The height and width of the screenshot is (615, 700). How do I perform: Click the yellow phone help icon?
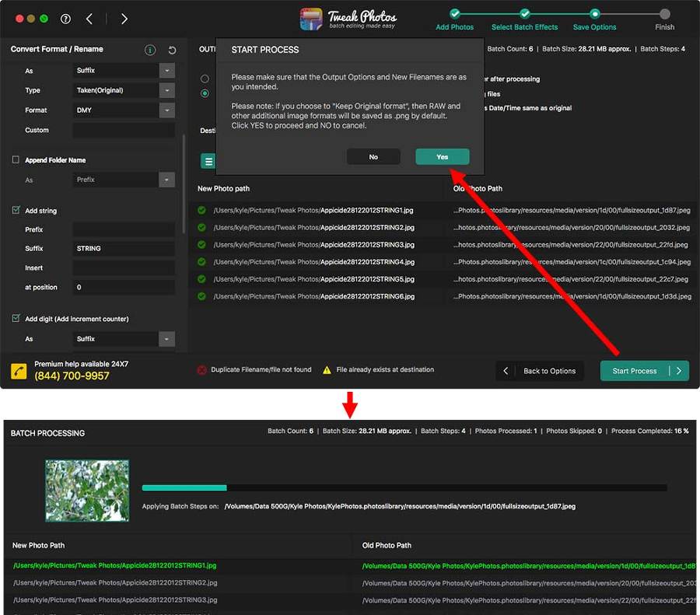point(19,371)
